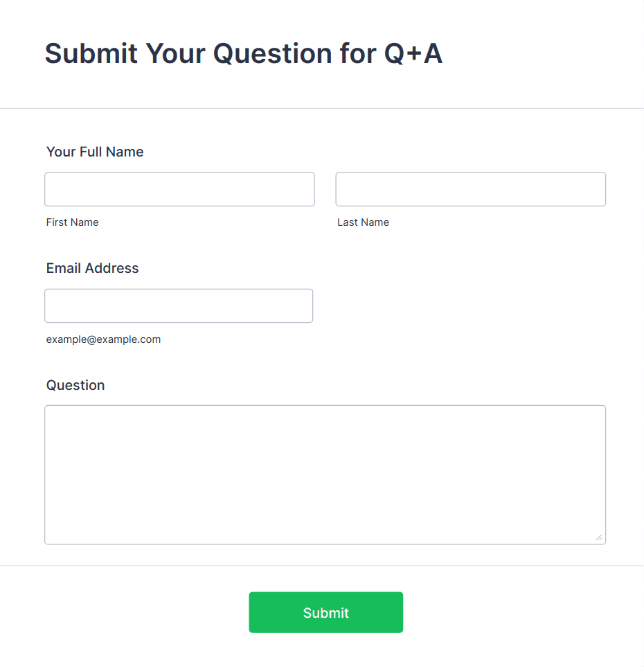Screen dimensions: 644x667
Task: Click the word 'Submit' in the heading
Action: click(91, 53)
